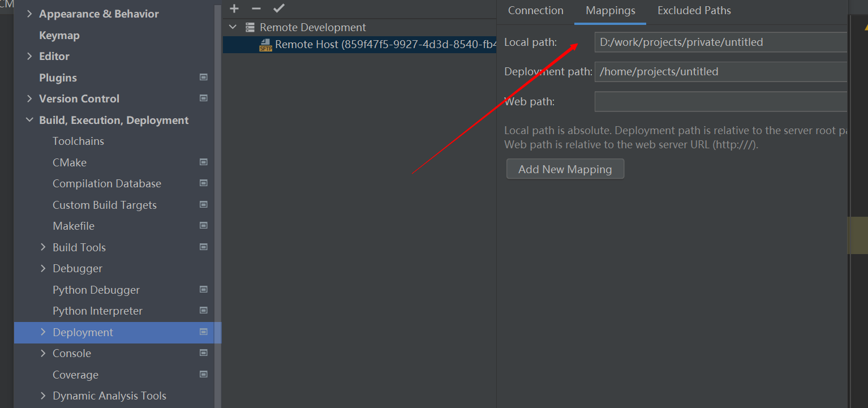Expand the Debugger section
Image resolution: width=868 pixels, height=408 pixels.
[x=43, y=268]
